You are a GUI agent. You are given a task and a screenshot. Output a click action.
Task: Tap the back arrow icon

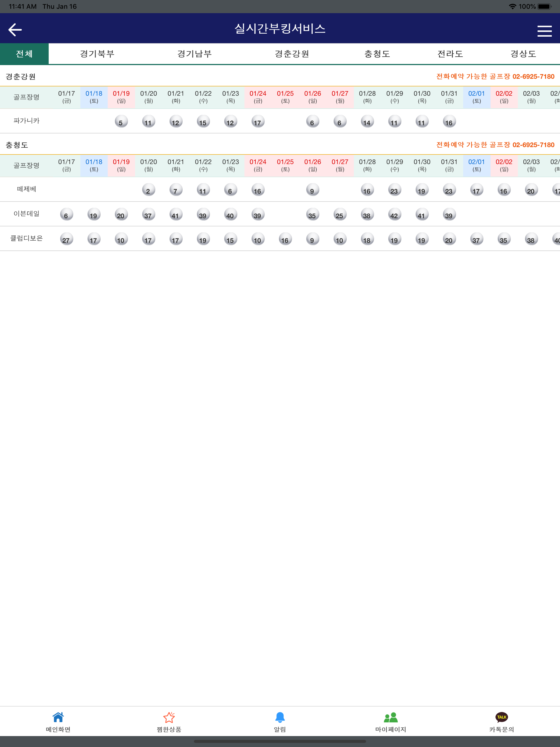[15, 30]
